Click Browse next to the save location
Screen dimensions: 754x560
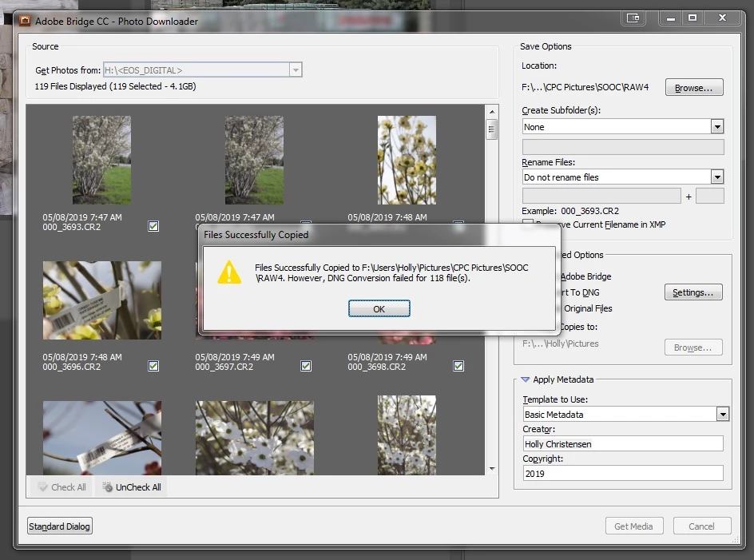(x=694, y=88)
